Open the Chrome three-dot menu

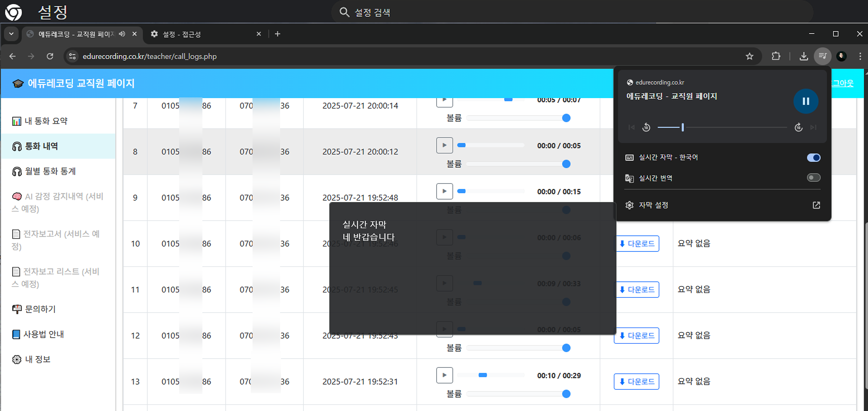860,56
